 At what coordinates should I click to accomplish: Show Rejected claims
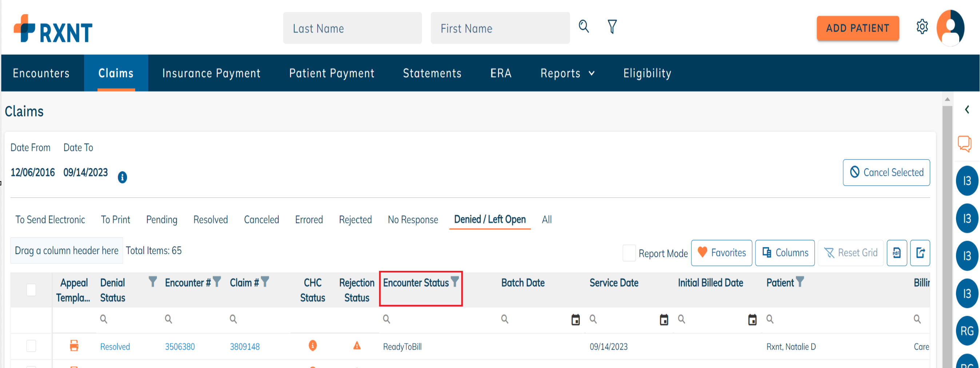point(355,219)
